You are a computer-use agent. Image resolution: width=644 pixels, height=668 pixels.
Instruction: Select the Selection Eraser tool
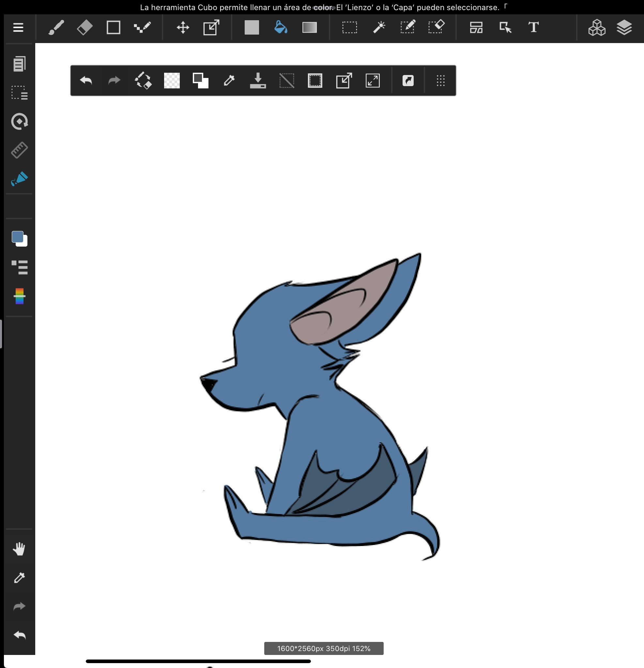click(x=437, y=27)
